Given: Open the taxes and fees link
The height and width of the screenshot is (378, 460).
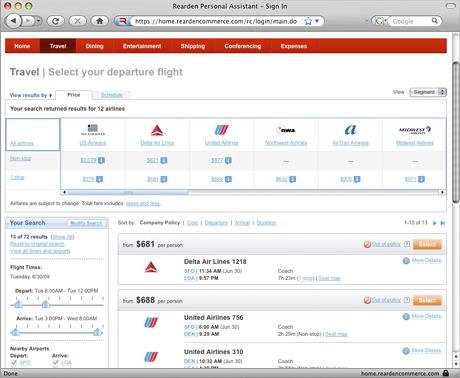Looking at the screenshot, I should coord(143,203).
